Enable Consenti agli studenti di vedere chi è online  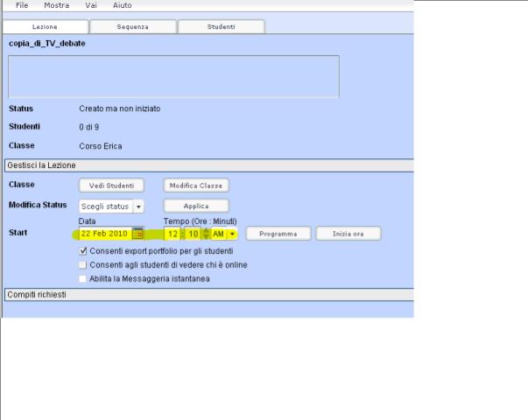coord(83,264)
